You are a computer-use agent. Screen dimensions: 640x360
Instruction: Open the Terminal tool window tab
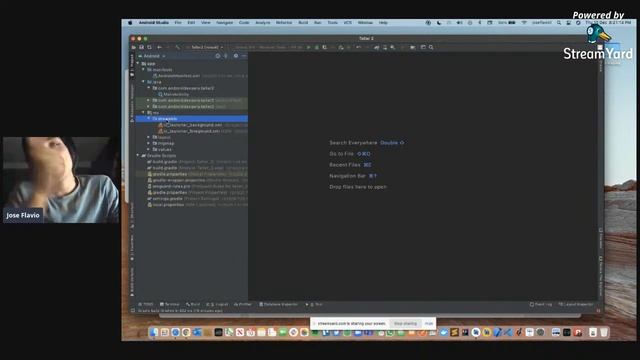tap(169, 304)
